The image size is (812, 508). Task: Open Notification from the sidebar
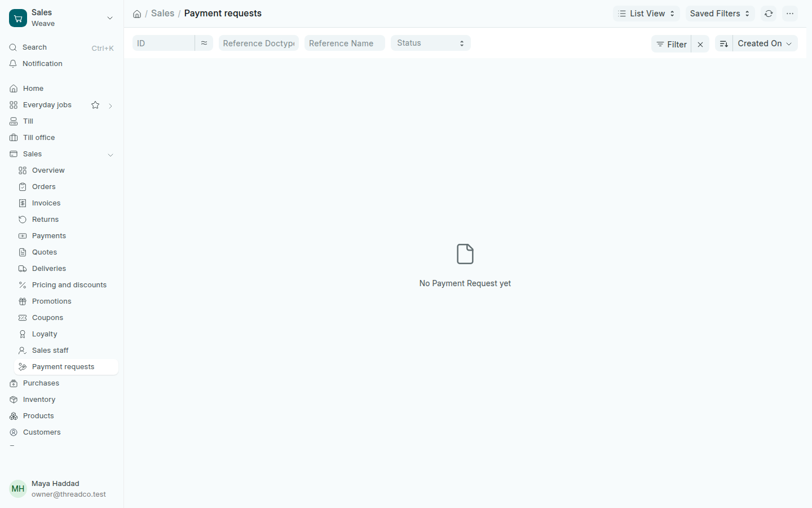pyautogui.click(x=62, y=64)
